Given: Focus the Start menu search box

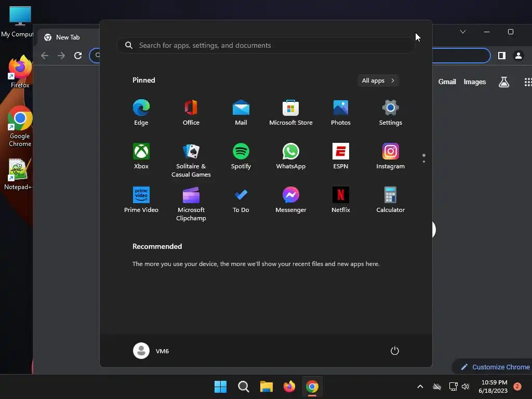Looking at the screenshot, I should point(266,45).
